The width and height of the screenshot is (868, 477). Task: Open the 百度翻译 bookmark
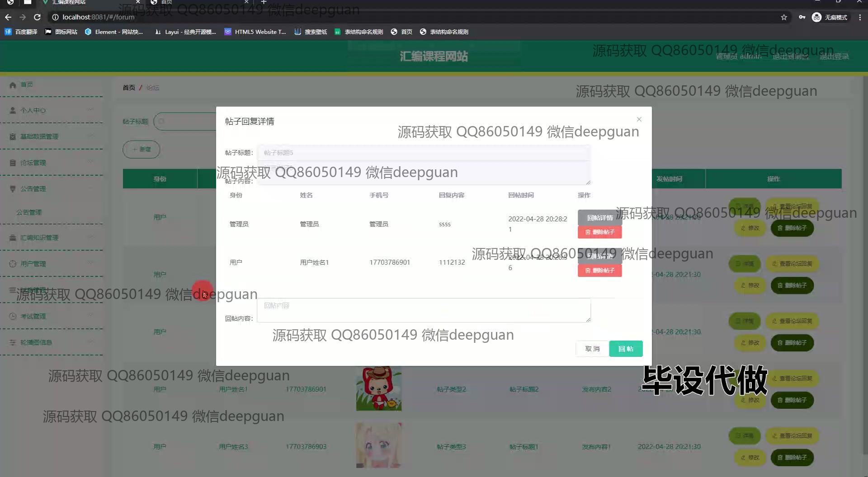(x=21, y=32)
